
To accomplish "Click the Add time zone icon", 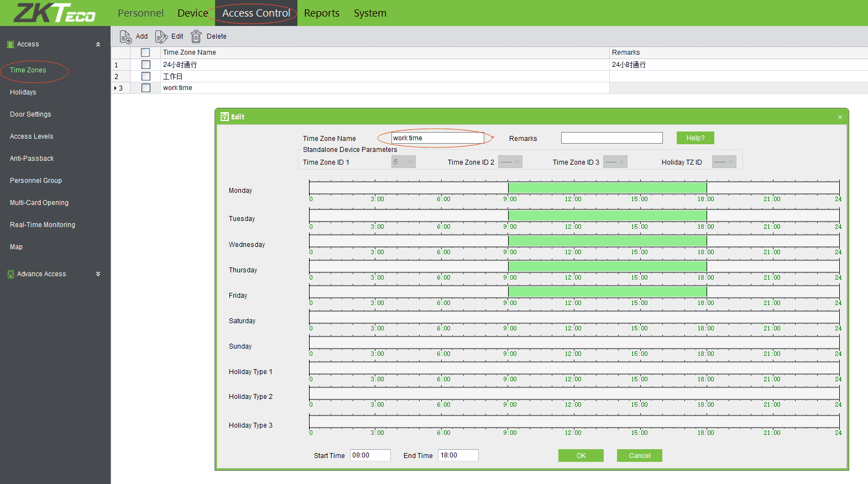I will pyautogui.click(x=126, y=36).
